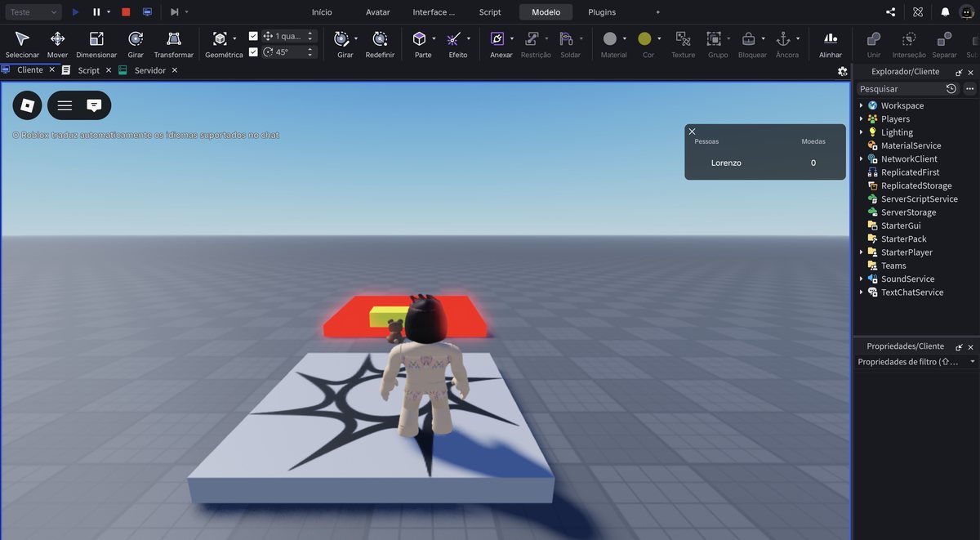Toggle the move snapping checkbox
The height and width of the screenshot is (540, 980).
(x=253, y=36)
